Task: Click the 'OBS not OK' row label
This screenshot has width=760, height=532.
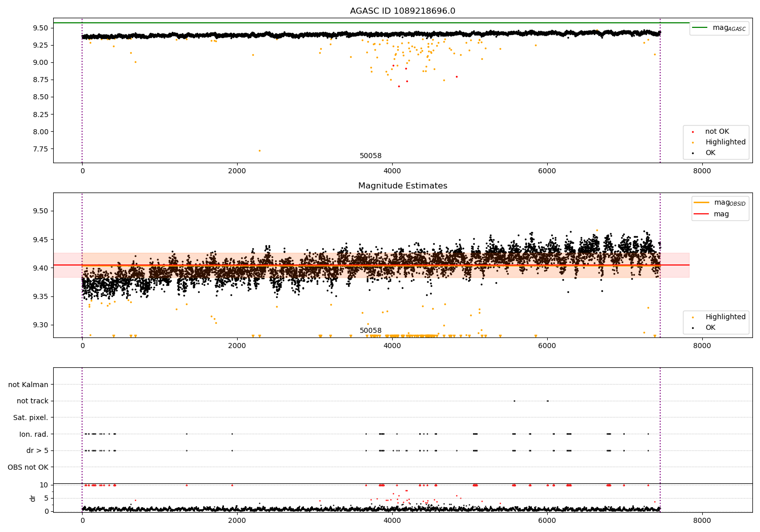Action: tap(28, 467)
